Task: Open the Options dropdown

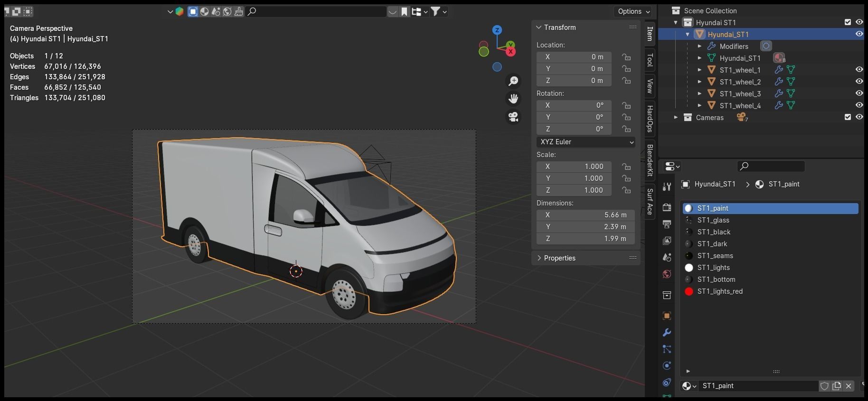Action: tap(633, 11)
